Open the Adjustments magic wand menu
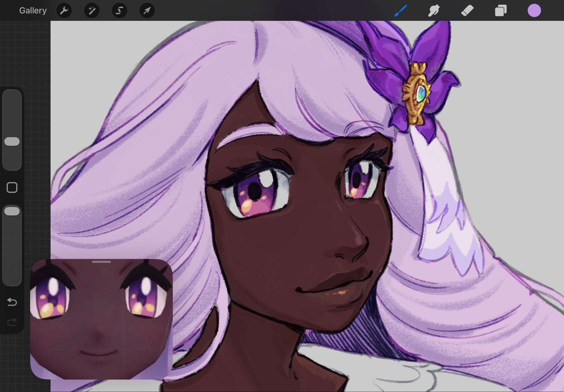564x392 pixels. tap(92, 10)
